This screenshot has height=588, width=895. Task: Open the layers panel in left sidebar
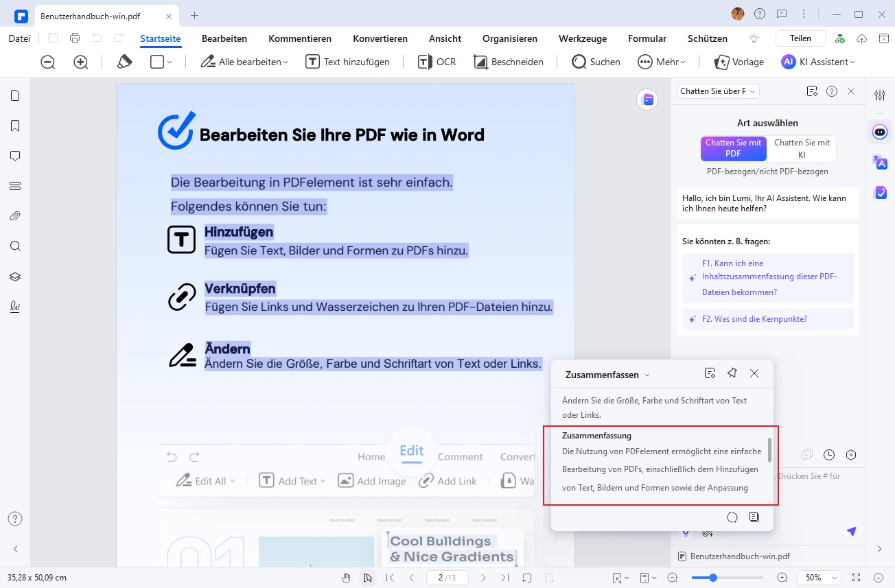click(x=15, y=277)
